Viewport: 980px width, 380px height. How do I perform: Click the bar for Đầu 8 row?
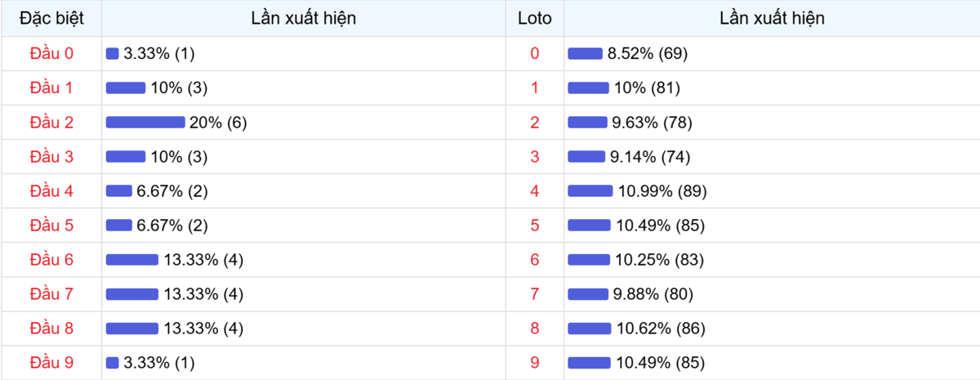tap(132, 329)
